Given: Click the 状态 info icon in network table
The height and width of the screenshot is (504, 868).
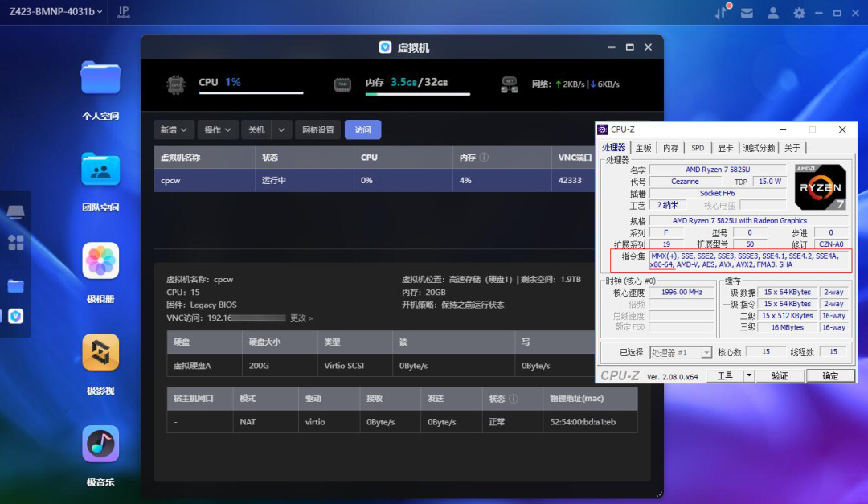Looking at the screenshot, I should pyautogui.click(x=513, y=399).
